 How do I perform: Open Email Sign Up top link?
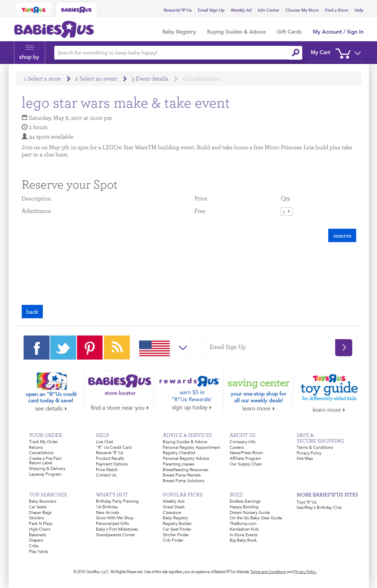[211, 10]
